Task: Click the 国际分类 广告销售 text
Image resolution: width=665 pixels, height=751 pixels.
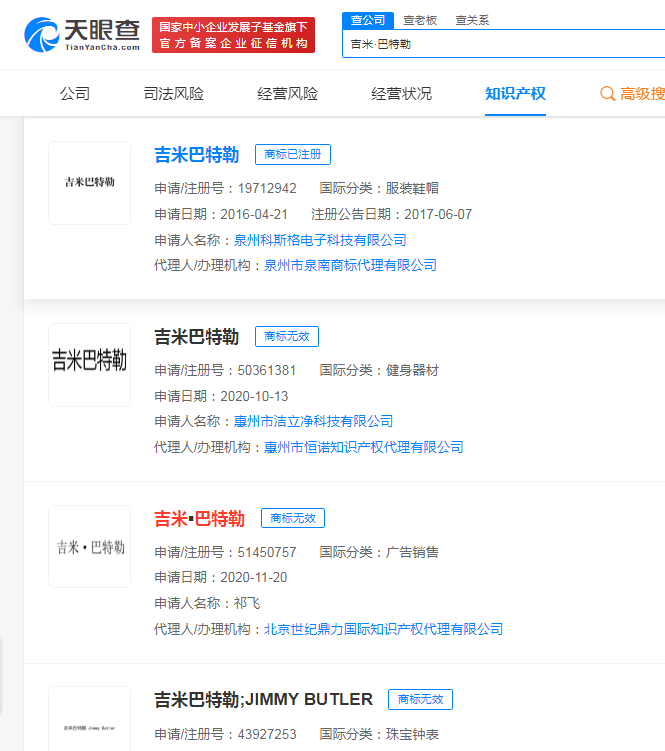Action: tap(379, 552)
